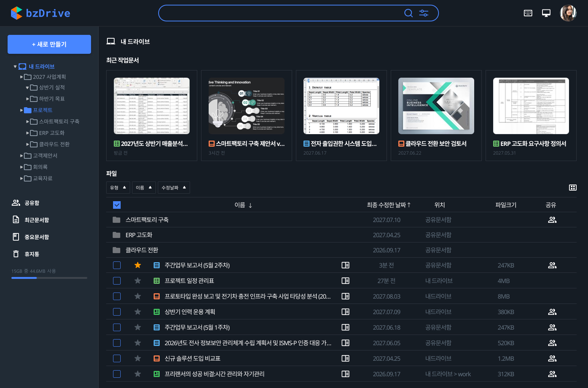Open preview panel for 주간업무 보고서(5월 1주차)
This screenshot has height=388, width=588.
(x=345, y=327)
